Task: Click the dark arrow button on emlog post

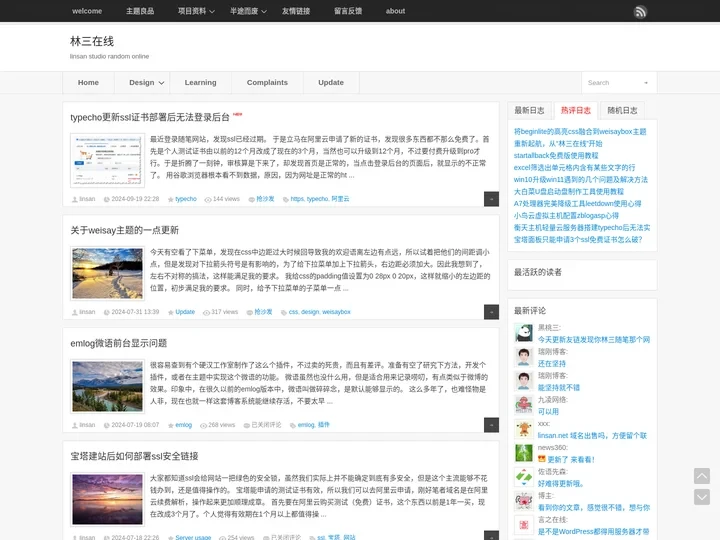Action: 491,425
